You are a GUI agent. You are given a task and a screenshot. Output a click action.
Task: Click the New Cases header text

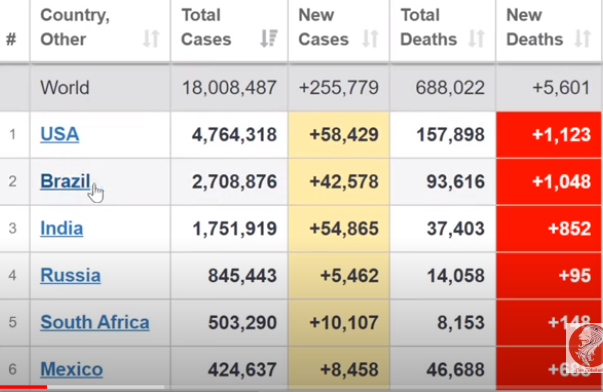coord(323,27)
